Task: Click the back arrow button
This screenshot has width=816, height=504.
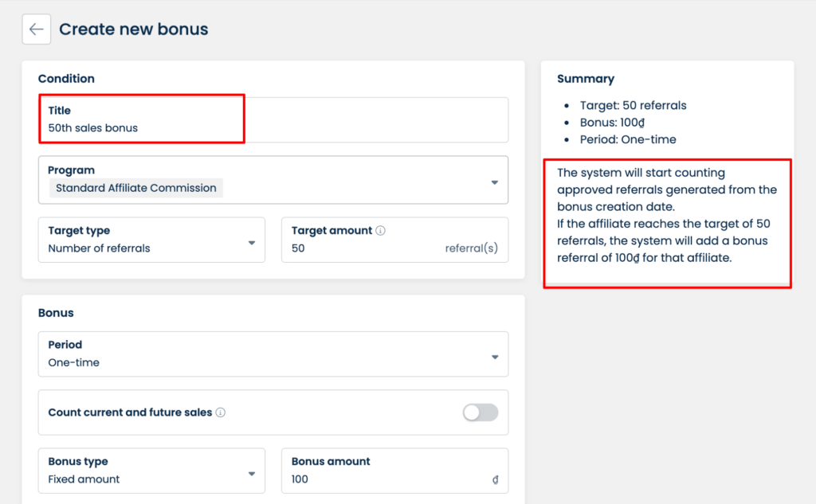Action: (x=36, y=29)
